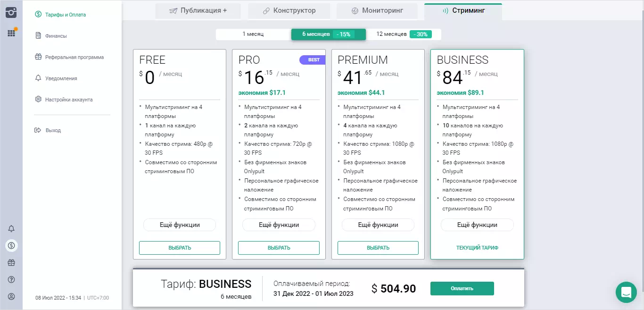
Task: Open the apps grid icon
Action: point(11,34)
